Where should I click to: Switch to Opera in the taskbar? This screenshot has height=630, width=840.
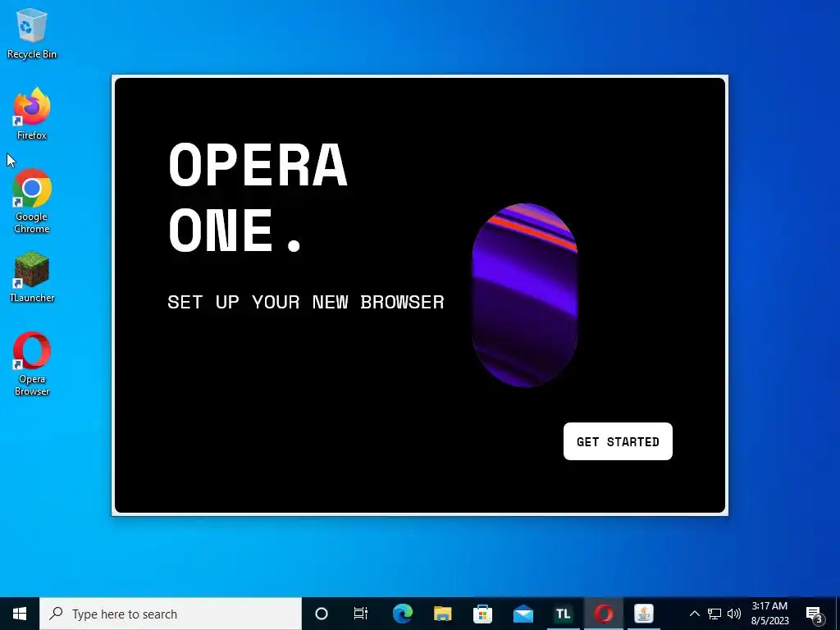[x=603, y=614]
